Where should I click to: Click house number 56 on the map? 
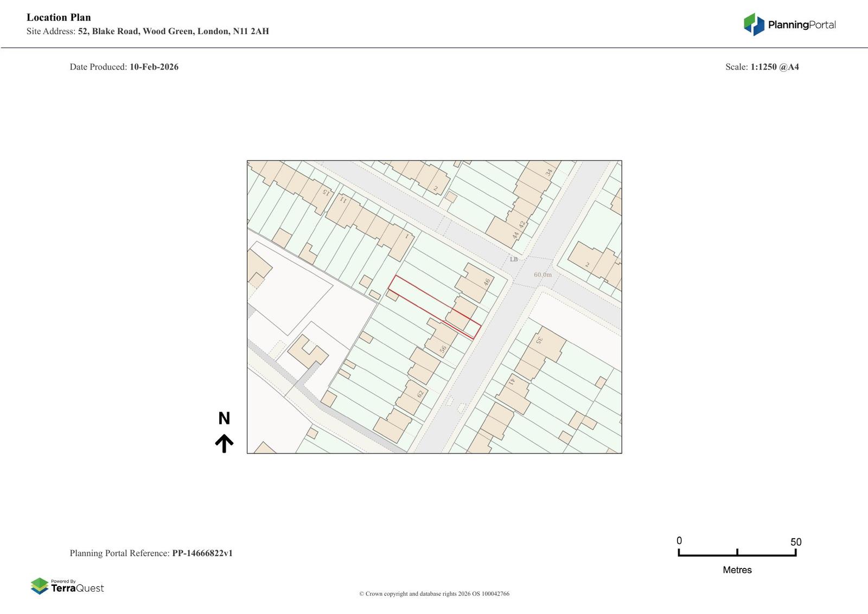pos(443,350)
